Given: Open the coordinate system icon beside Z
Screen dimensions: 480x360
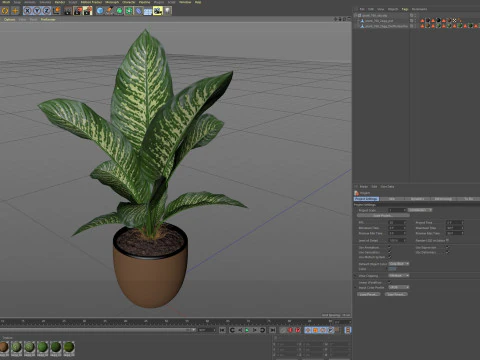Looking at the screenshot, I should [57, 11].
